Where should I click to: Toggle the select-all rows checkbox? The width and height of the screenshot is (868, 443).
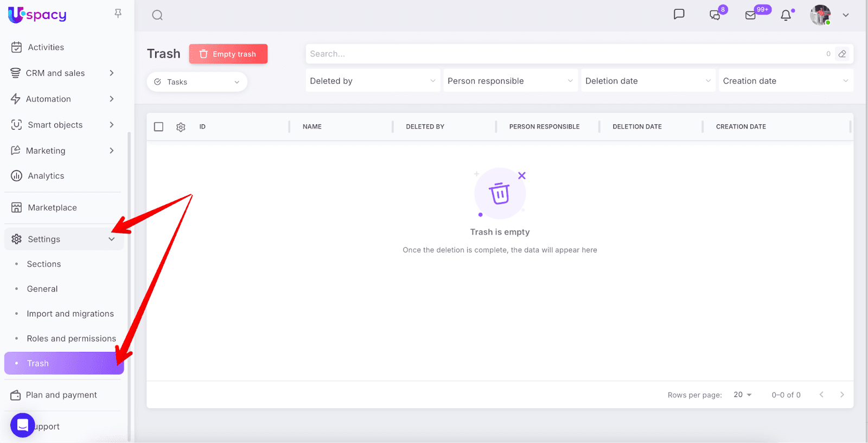pyautogui.click(x=159, y=126)
